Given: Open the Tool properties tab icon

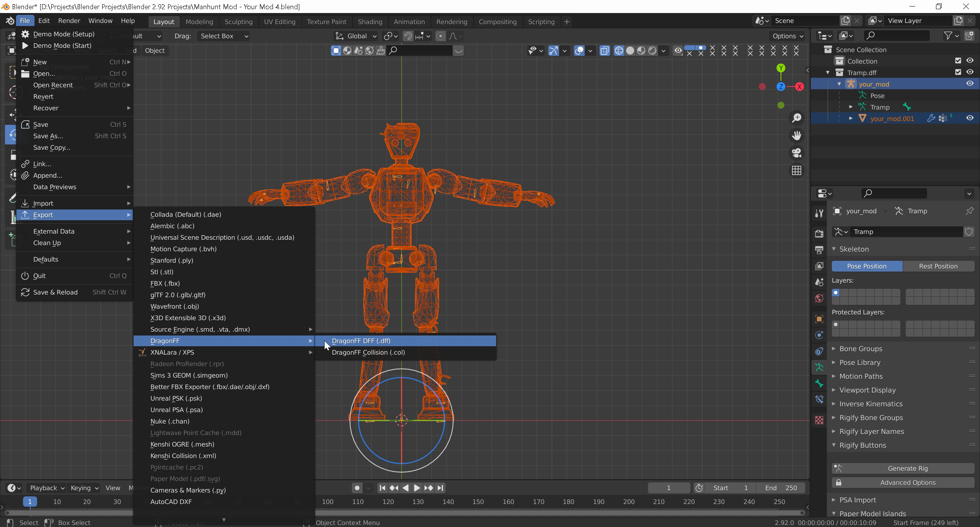Looking at the screenshot, I should pyautogui.click(x=819, y=213).
